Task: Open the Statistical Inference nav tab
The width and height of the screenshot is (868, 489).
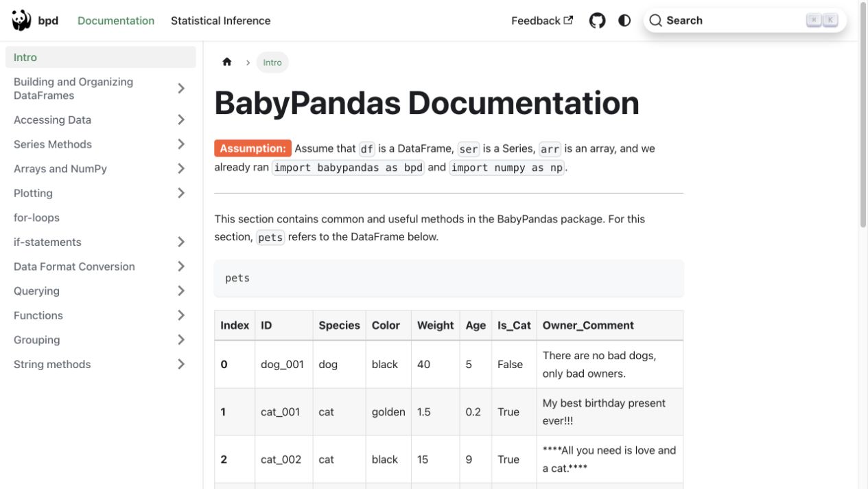Action: click(220, 21)
